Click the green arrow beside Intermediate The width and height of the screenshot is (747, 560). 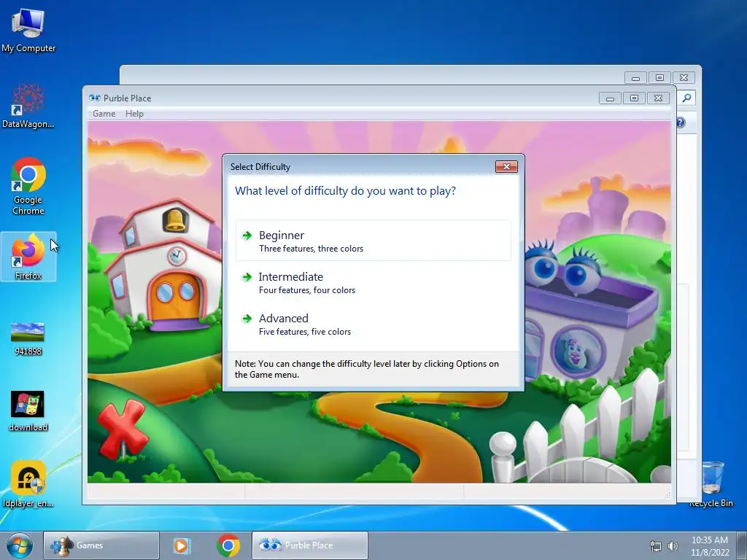tap(247, 276)
